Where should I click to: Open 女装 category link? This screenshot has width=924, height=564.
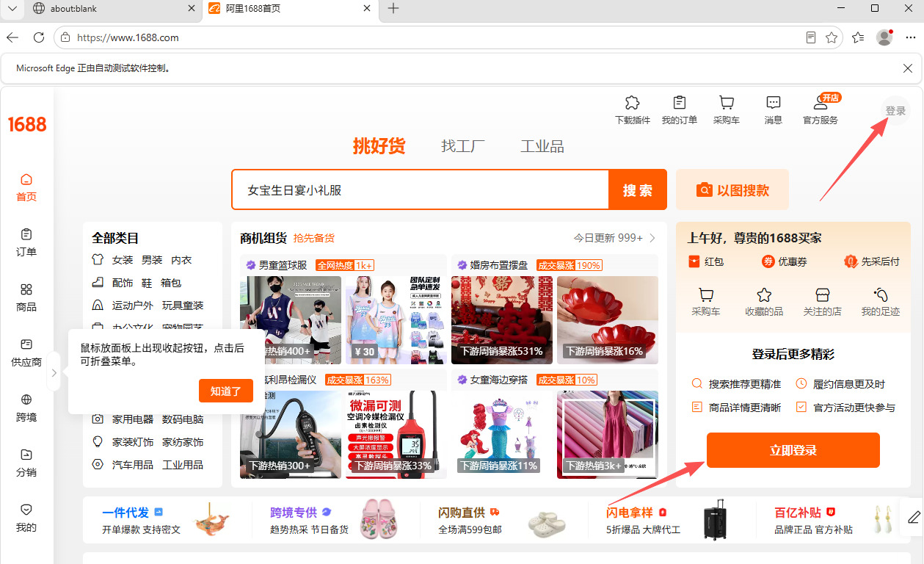[x=123, y=260]
